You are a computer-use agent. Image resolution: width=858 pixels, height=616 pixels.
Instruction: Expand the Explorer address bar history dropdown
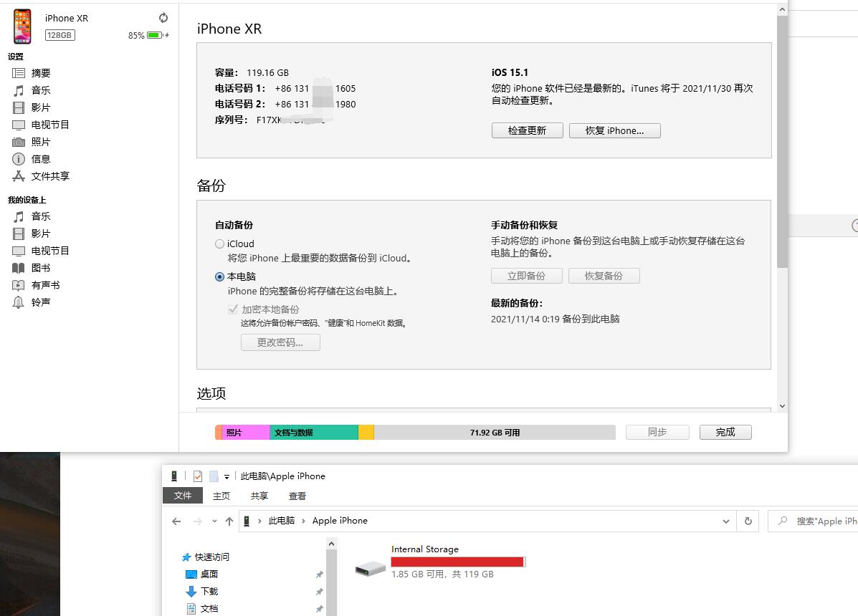coord(726,521)
